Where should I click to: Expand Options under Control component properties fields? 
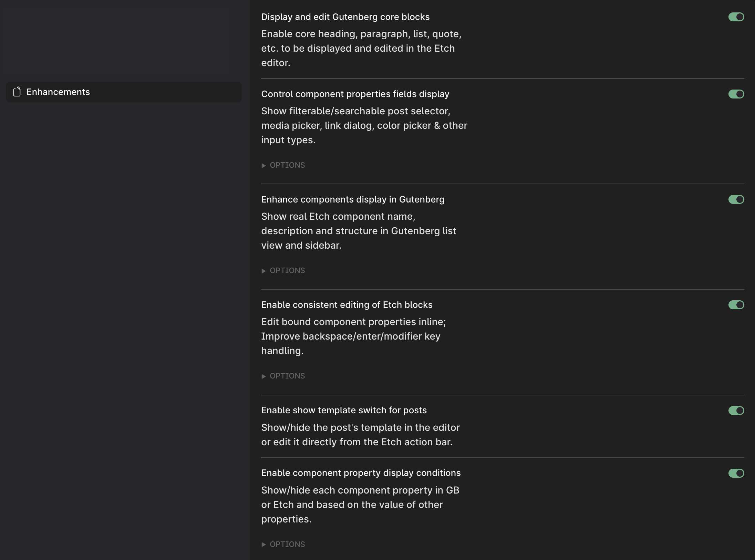[x=283, y=165]
